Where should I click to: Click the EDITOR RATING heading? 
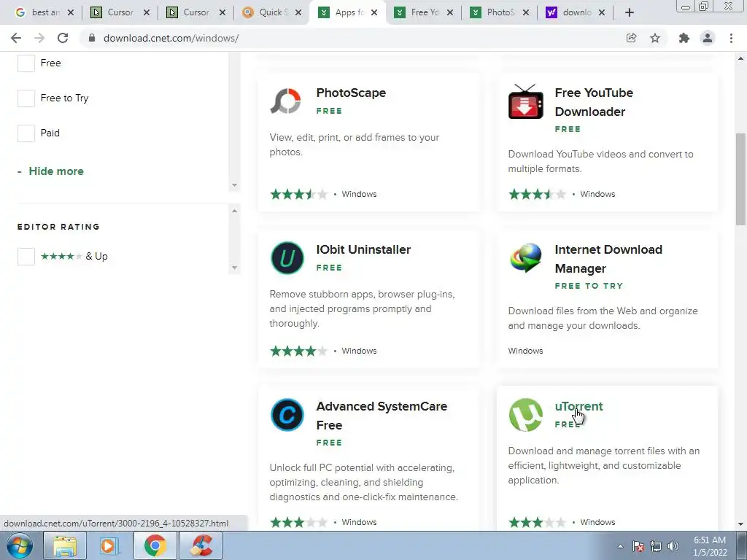point(58,227)
